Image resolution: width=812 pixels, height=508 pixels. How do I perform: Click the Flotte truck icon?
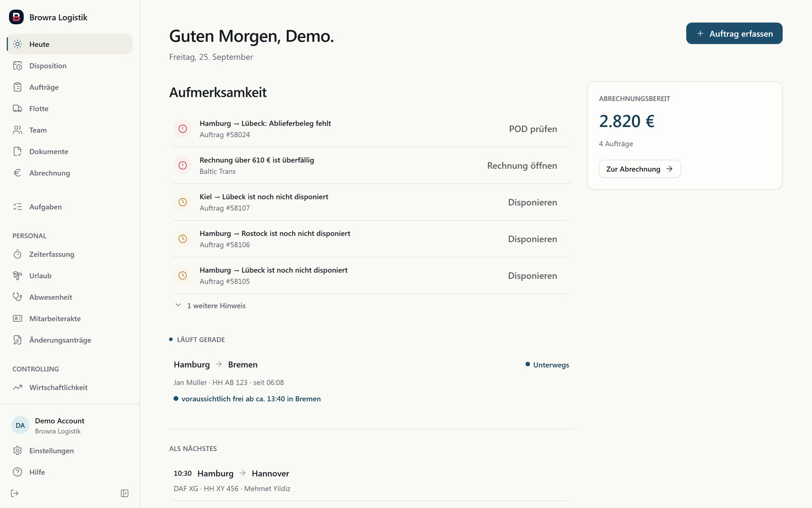pos(18,108)
